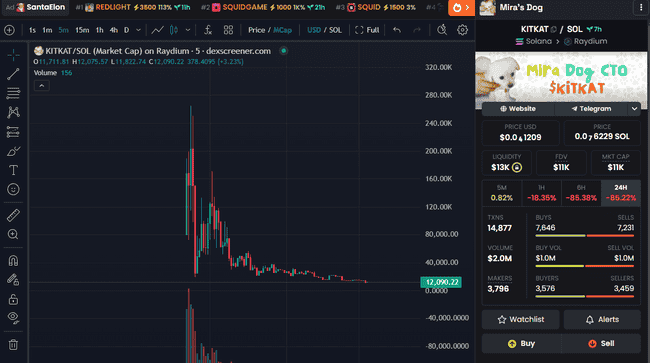Open chart settings gear
This screenshot has height=363, width=650.
pyautogui.click(x=462, y=30)
